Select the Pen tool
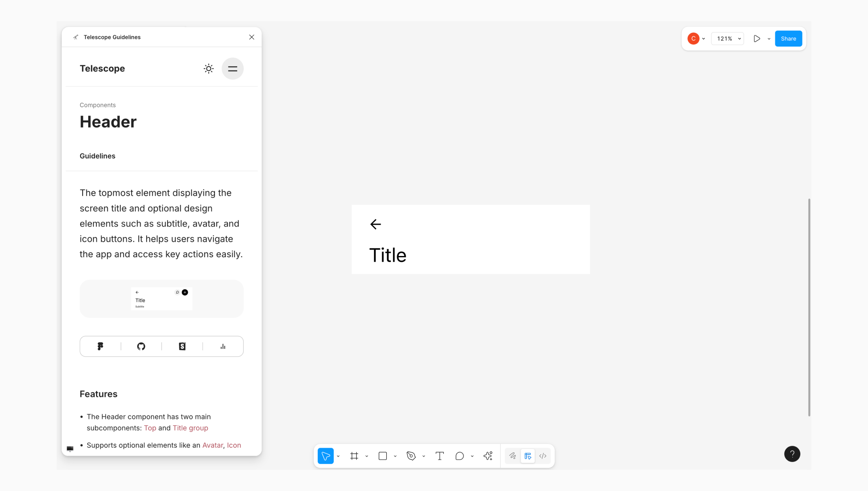The image size is (868, 491). click(411, 456)
